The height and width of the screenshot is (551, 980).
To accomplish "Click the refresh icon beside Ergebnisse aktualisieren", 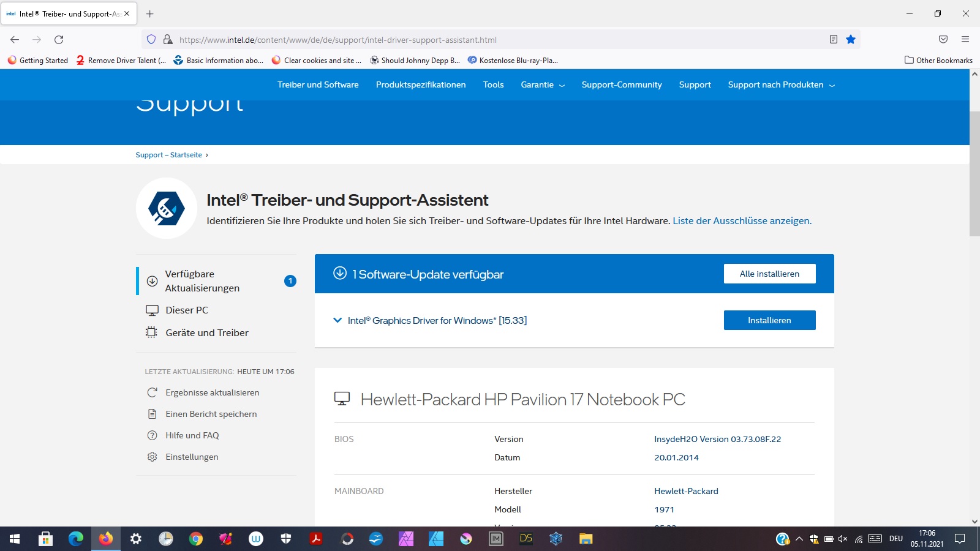I will [x=151, y=392].
